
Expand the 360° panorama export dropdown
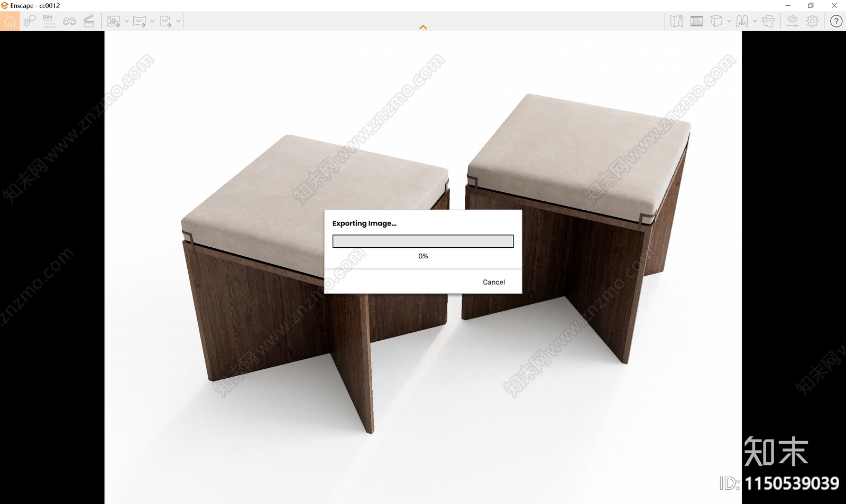[x=152, y=21]
